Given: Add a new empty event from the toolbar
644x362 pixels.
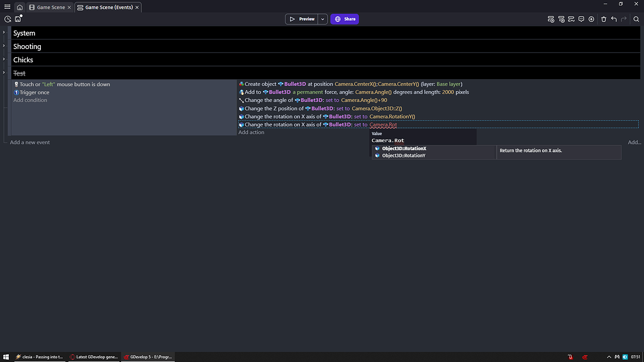Looking at the screenshot, I should 551,19.
